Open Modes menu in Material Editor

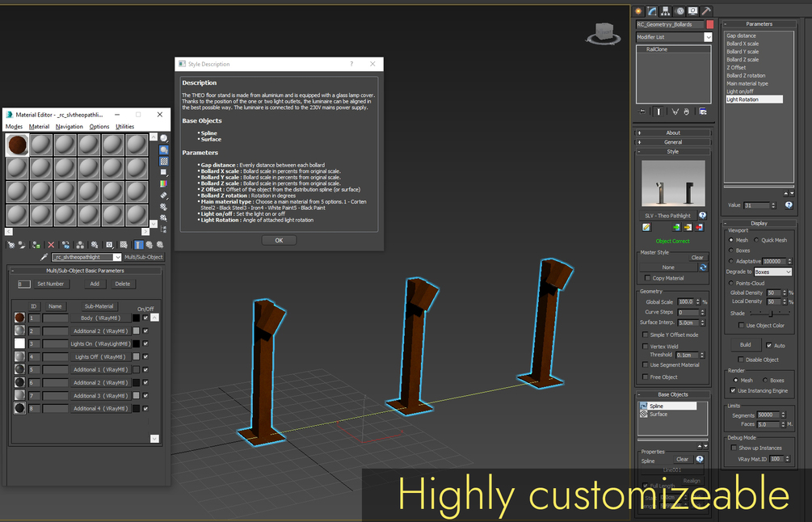pyautogui.click(x=14, y=126)
